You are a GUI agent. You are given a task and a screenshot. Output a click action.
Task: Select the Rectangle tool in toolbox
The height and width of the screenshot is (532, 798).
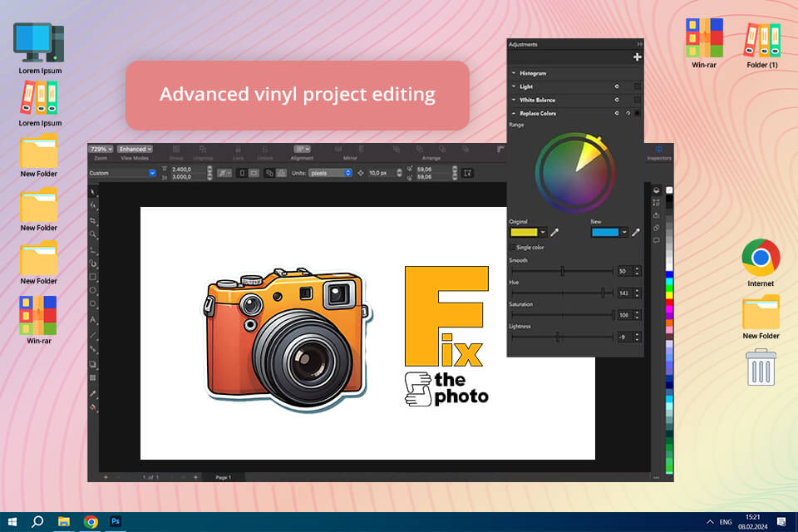point(92,277)
